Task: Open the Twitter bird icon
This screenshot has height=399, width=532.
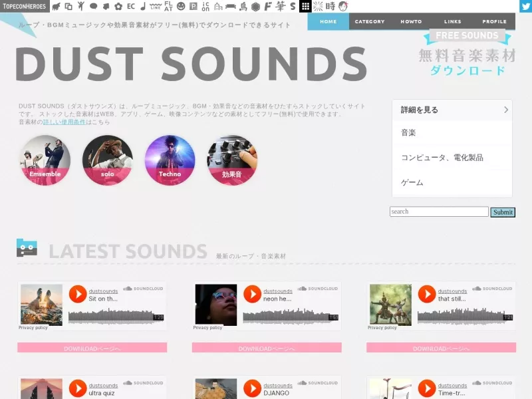Action: 525,6
